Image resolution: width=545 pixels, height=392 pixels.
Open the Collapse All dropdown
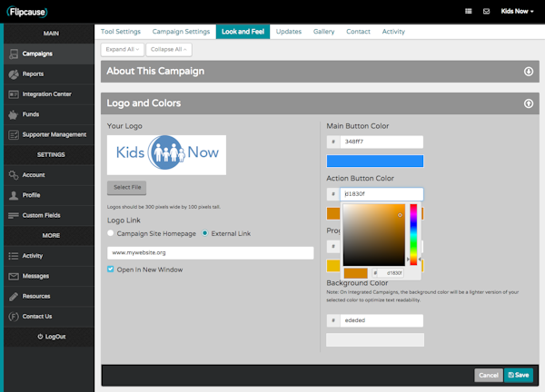[167, 49]
